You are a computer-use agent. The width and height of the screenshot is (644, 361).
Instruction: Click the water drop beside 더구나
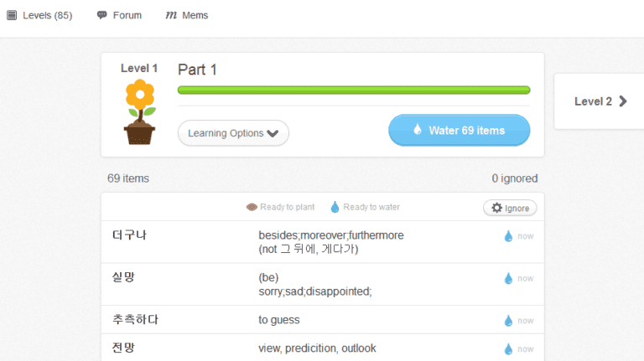507,236
